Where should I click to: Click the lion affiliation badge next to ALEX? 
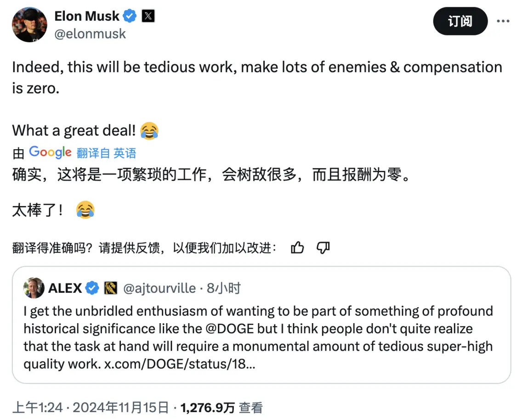(111, 288)
